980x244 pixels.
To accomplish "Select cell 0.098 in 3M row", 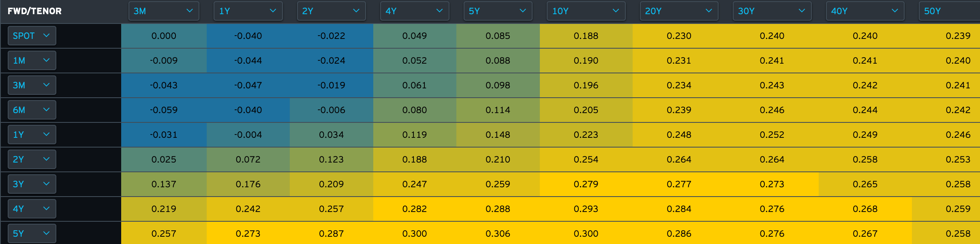I will (498, 85).
